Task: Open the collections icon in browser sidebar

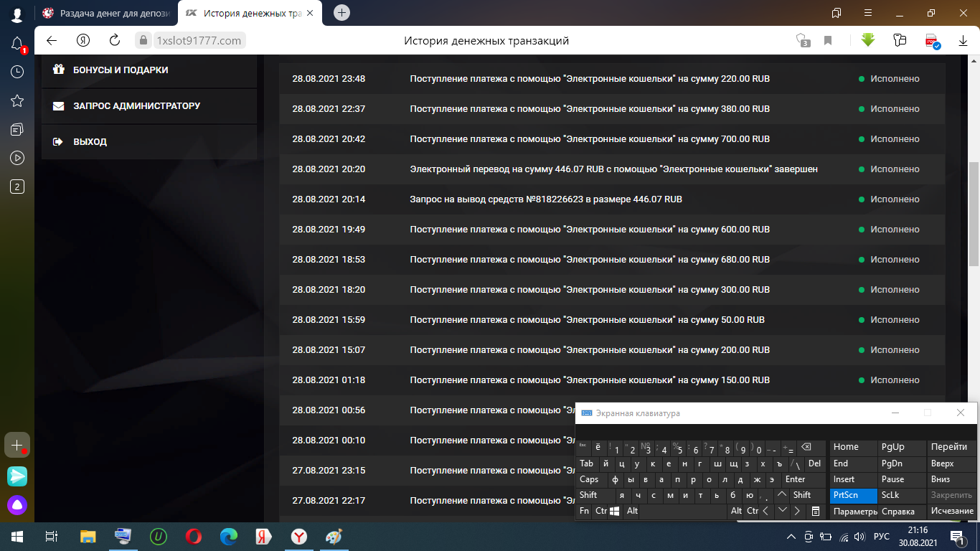Action: point(17,129)
